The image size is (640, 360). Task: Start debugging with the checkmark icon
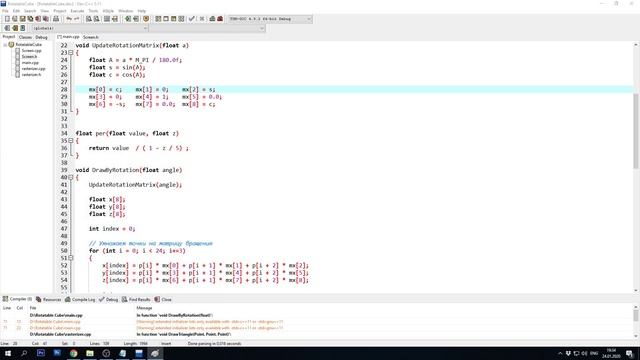click(191, 19)
